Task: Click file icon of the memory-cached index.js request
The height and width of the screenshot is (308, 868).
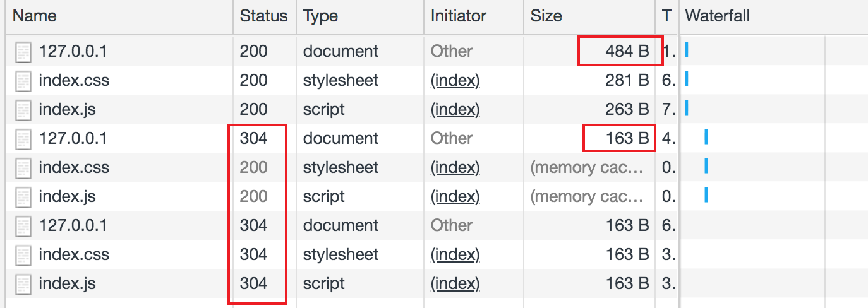Action: (x=23, y=197)
